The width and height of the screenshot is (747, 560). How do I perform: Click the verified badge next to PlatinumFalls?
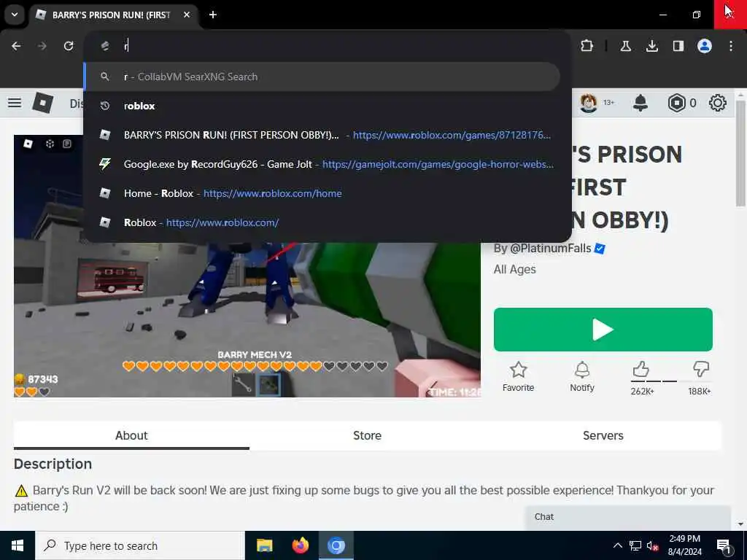tap(600, 249)
